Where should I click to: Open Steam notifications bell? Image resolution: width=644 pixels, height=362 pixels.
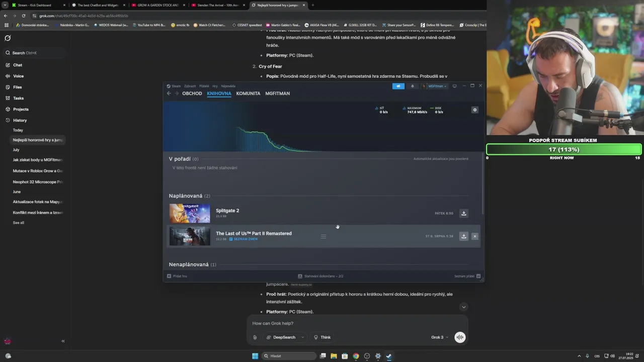pyautogui.click(x=413, y=86)
